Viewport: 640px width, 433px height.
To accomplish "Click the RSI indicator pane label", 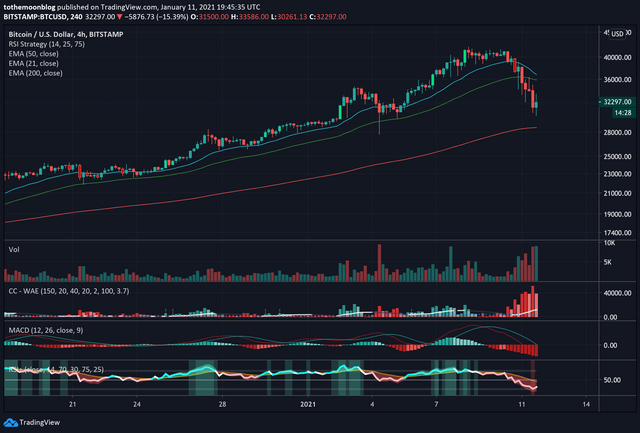I will [x=56, y=369].
